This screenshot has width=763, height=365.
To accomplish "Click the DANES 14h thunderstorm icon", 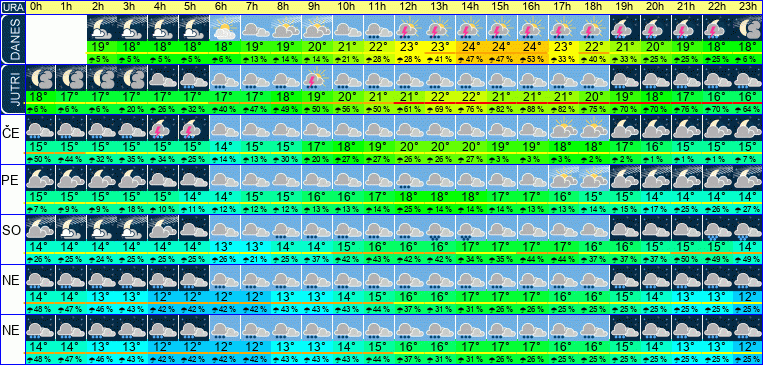I will click(472, 29).
